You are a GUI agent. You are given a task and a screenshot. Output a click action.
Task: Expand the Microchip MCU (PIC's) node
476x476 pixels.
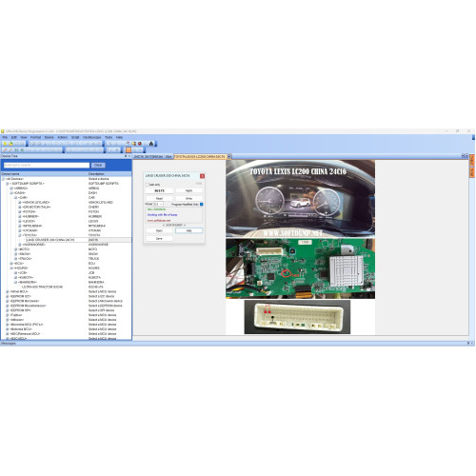point(8,325)
